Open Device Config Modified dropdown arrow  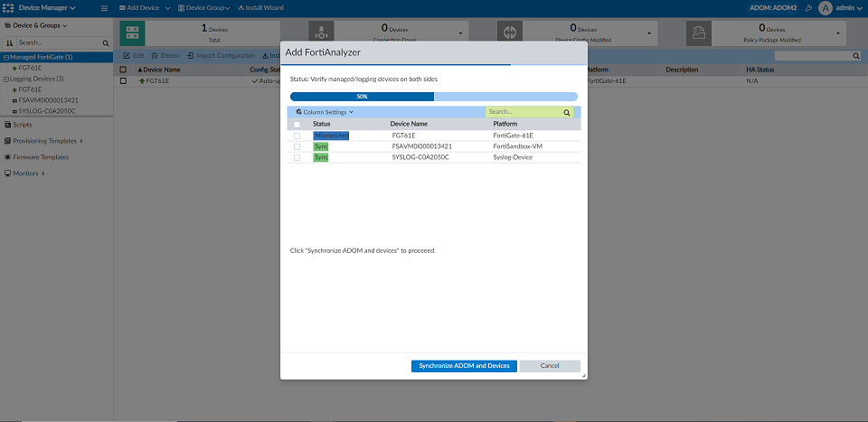point(649,33)
